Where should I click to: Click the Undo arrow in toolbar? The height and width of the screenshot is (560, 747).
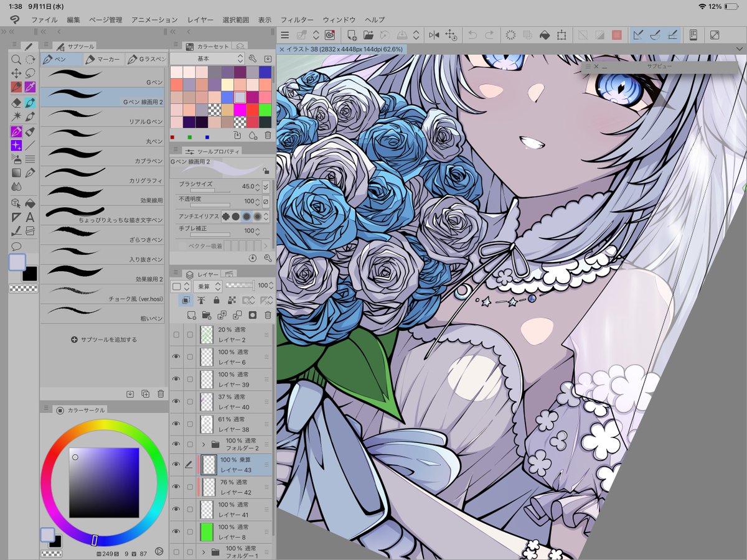pos(472,35)
